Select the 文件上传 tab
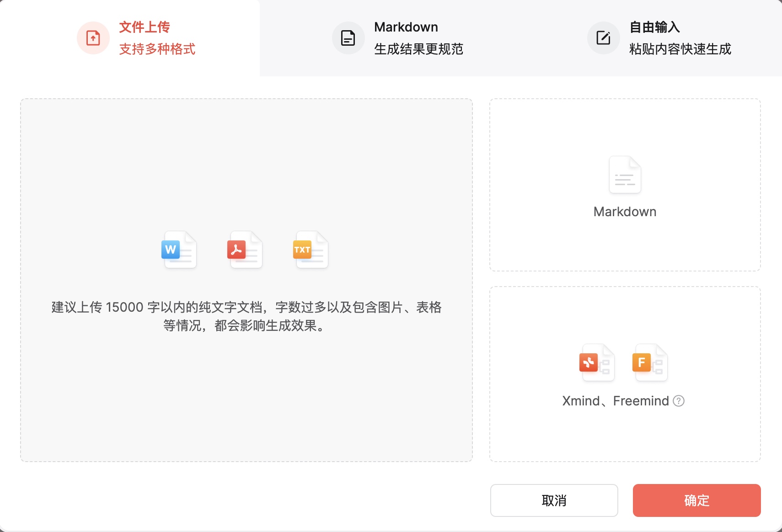The image size is (782, 532). point(130,38)
